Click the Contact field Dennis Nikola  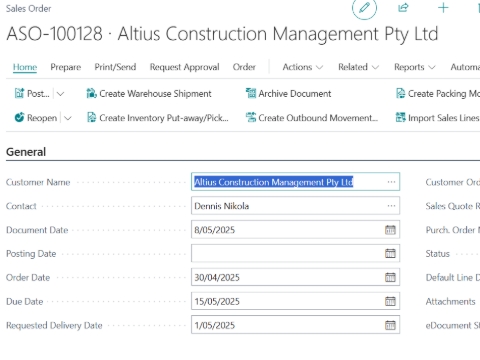[x=295, y=206]
